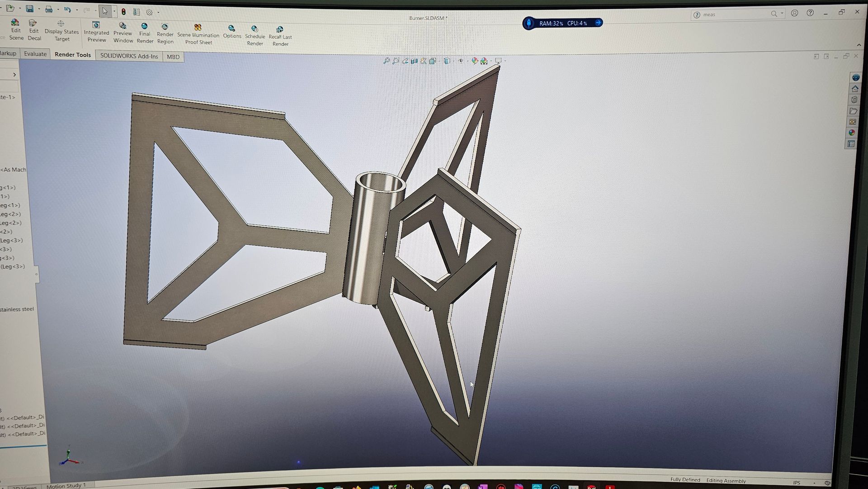Open View Settings monitor dropdown

coord(500,61)
